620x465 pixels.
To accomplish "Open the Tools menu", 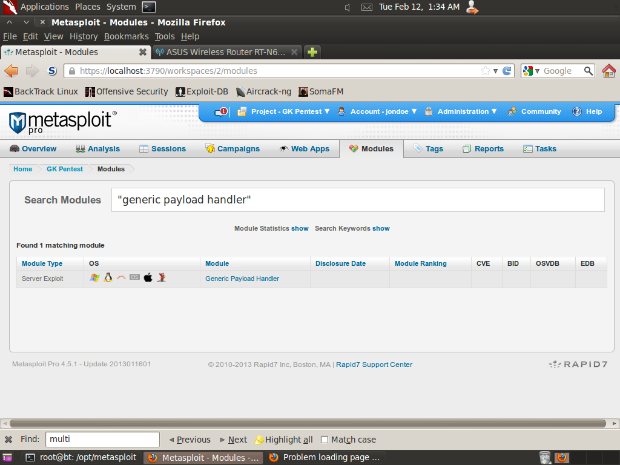I will (x=164, y=36).
